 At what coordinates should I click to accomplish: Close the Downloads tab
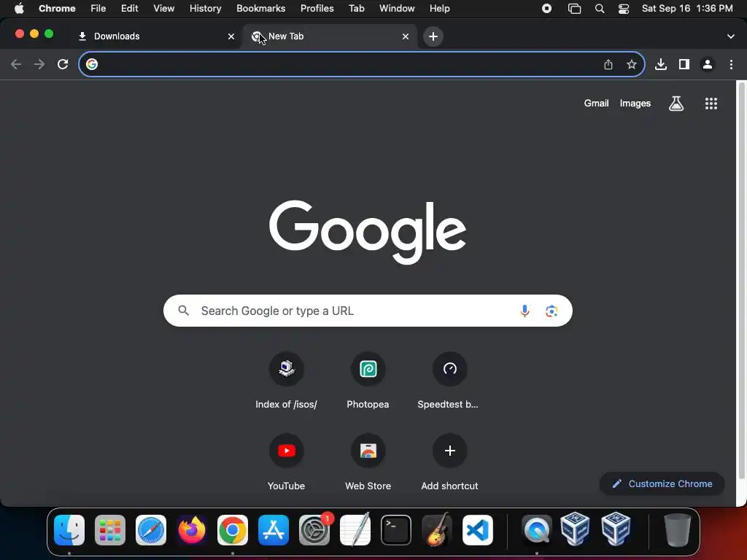point(231,36)
